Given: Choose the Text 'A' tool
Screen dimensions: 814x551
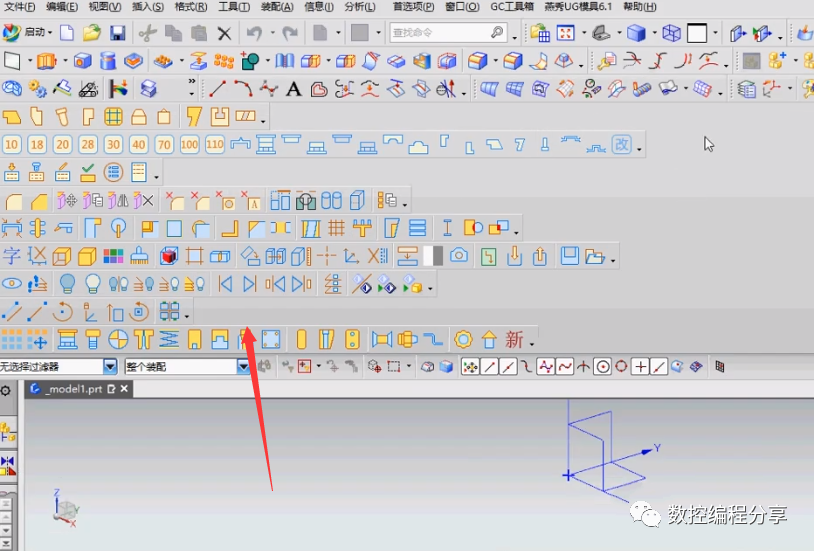Looking at the screenshot, I should point(294,89).
